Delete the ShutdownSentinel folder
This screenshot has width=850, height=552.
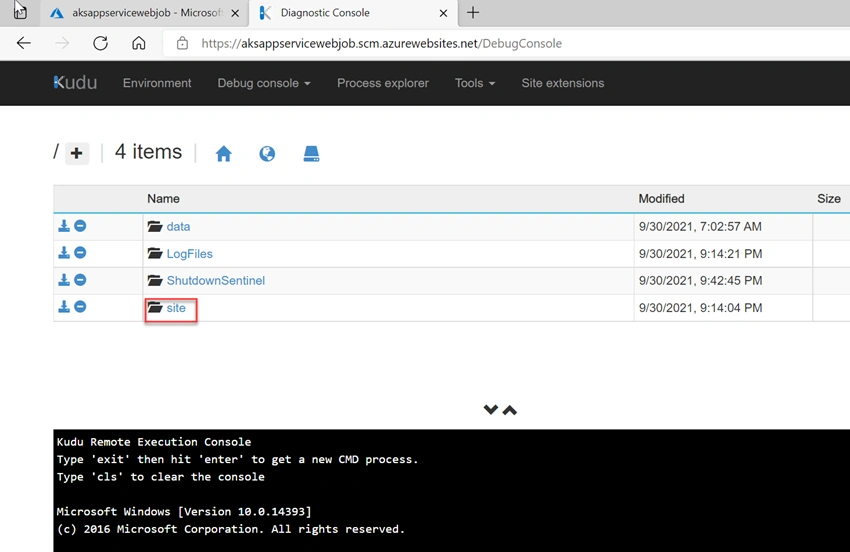[x=80, y=280]
